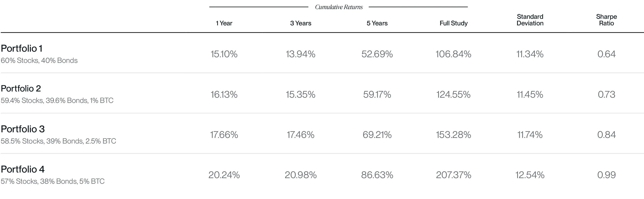644x199 pixels.
Task: Click the Portfolio 4 row title
Action: point(23,169)
